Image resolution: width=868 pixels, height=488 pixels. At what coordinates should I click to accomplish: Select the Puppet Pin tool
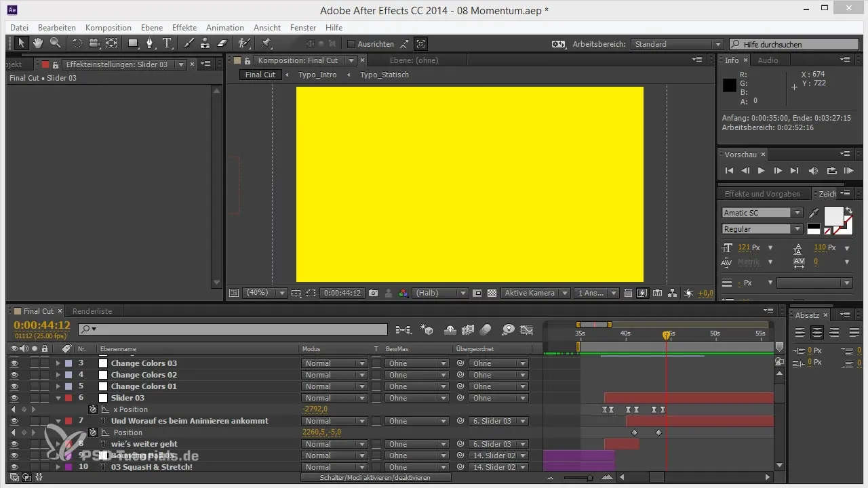pos(266,43)
